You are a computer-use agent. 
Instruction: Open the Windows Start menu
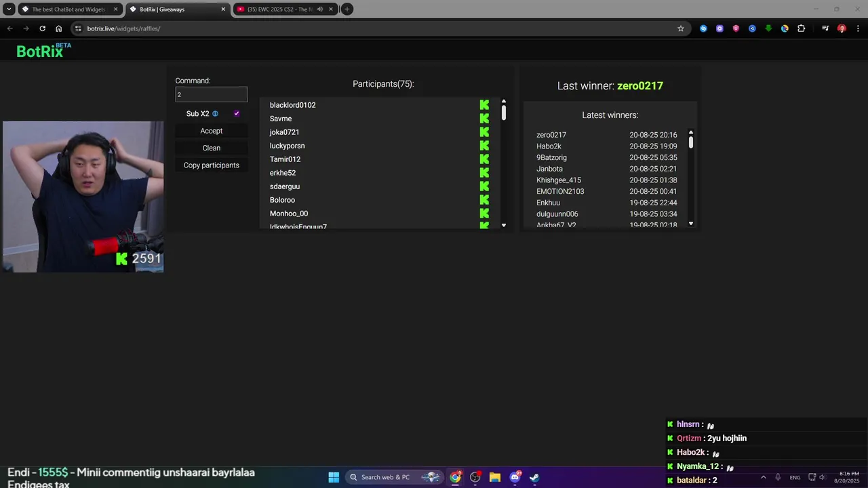(334, 477)
